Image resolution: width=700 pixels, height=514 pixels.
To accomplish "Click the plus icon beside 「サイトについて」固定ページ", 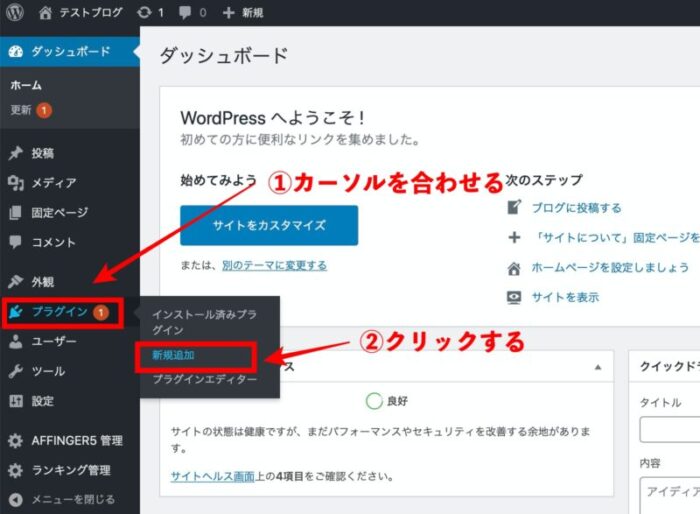I will point(514,237).
